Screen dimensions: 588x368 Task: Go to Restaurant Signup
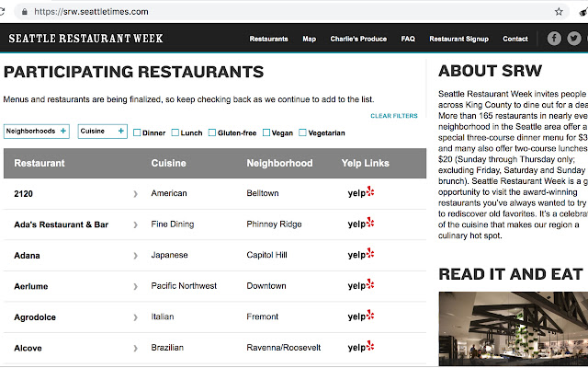[x=459, y=39]
